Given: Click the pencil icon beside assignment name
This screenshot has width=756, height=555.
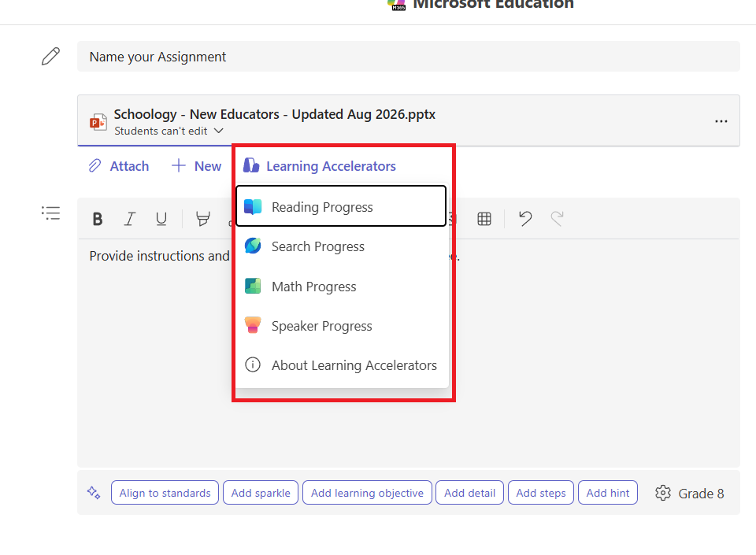Looking at the screenshot, I should 50,57.
